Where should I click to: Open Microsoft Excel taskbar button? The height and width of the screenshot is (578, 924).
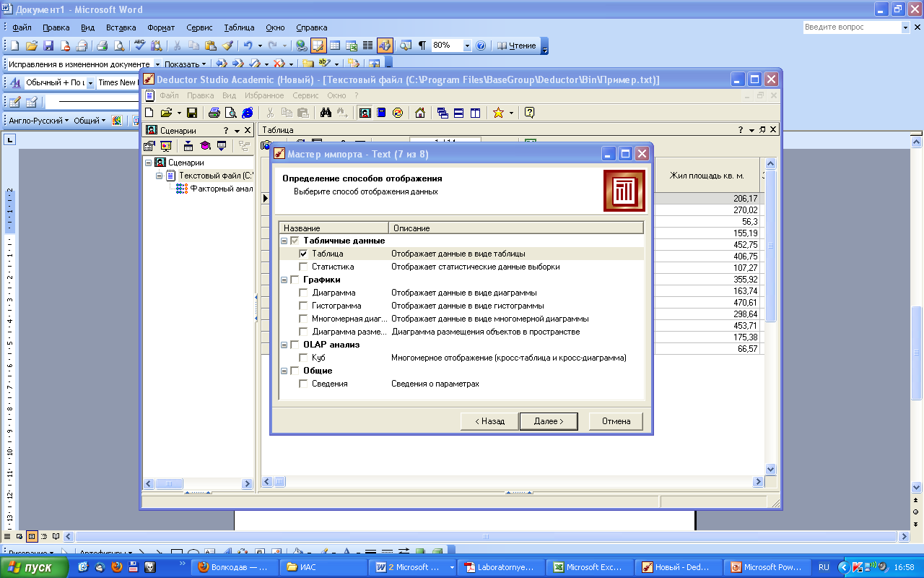click(589, 567)
